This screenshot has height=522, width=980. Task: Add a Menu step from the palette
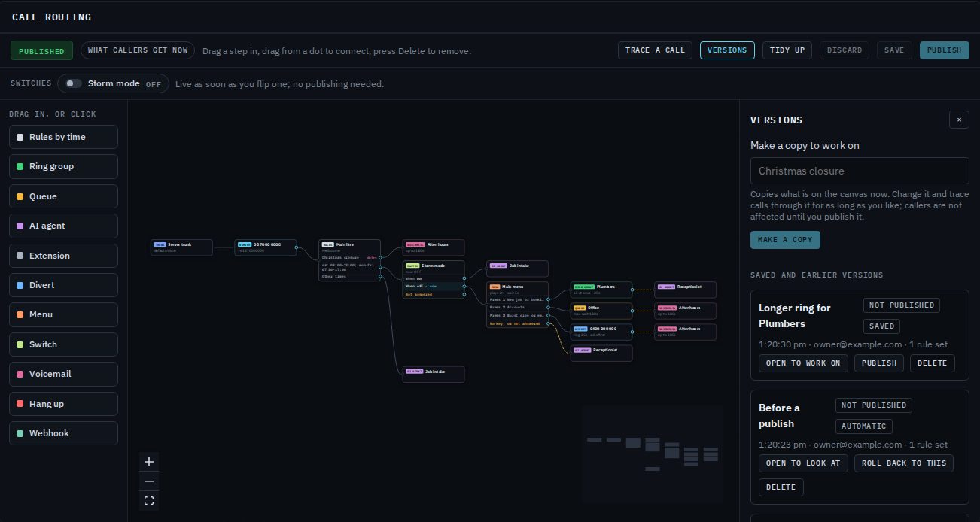[63, 314]
